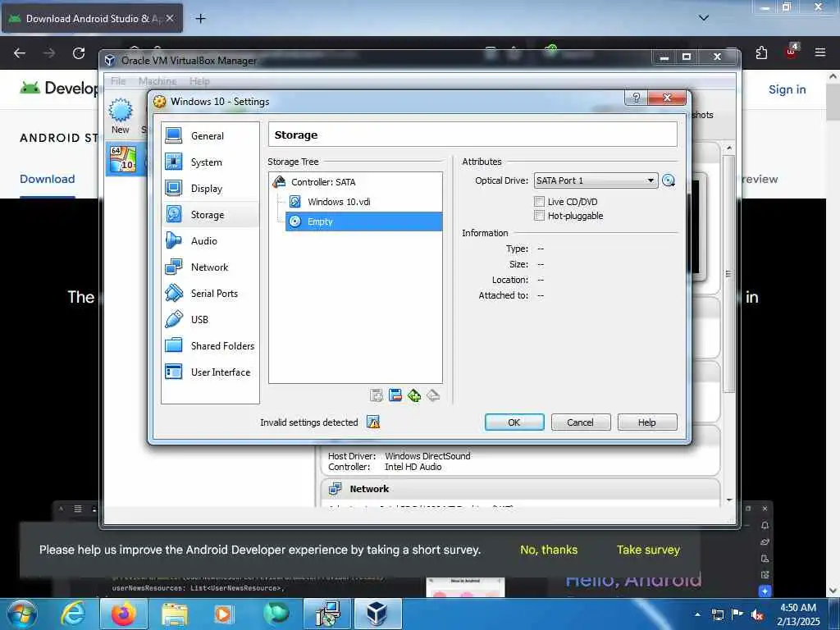Click the muted volume tray icon
Screen dimensions: 840x630
pyautogui.click(x=757, y=614)
